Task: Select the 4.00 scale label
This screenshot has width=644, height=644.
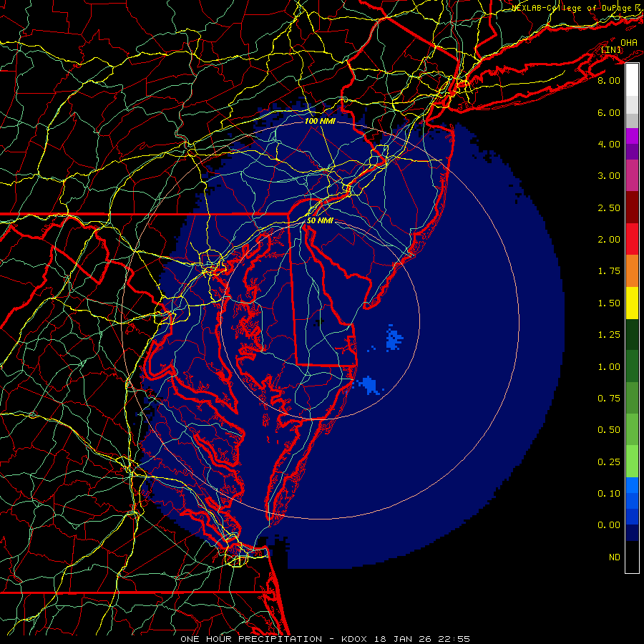Action: click(609, 144)
